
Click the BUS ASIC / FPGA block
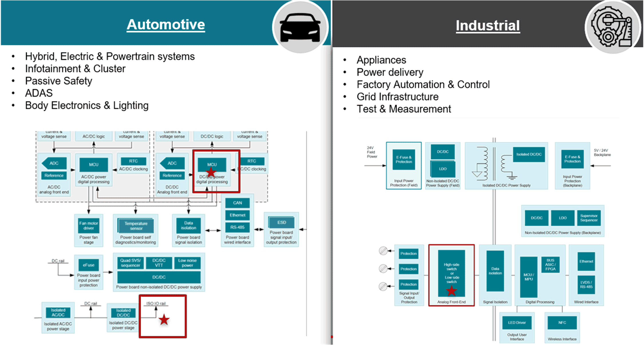550,265
